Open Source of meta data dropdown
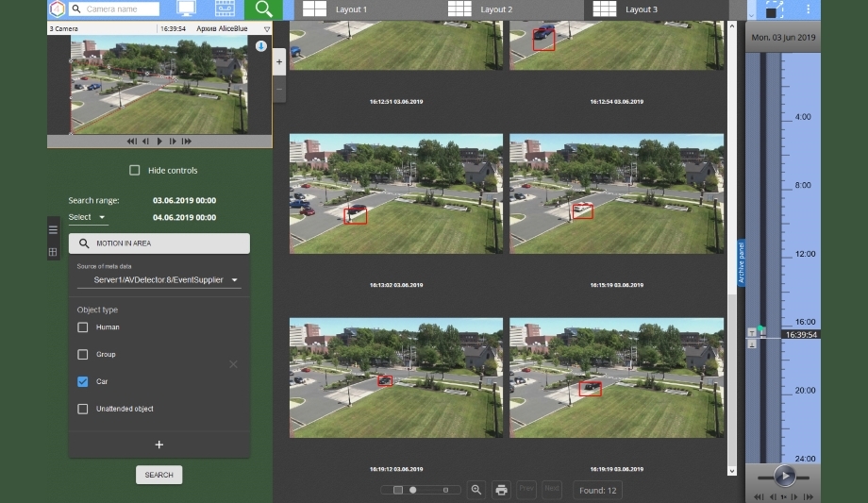 (159, 279)
